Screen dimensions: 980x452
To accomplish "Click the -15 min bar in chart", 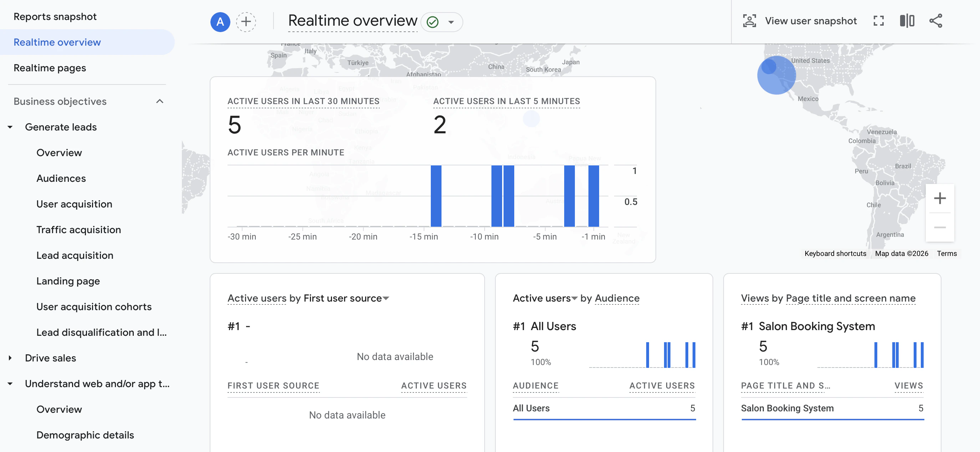I will click(436, 196).
